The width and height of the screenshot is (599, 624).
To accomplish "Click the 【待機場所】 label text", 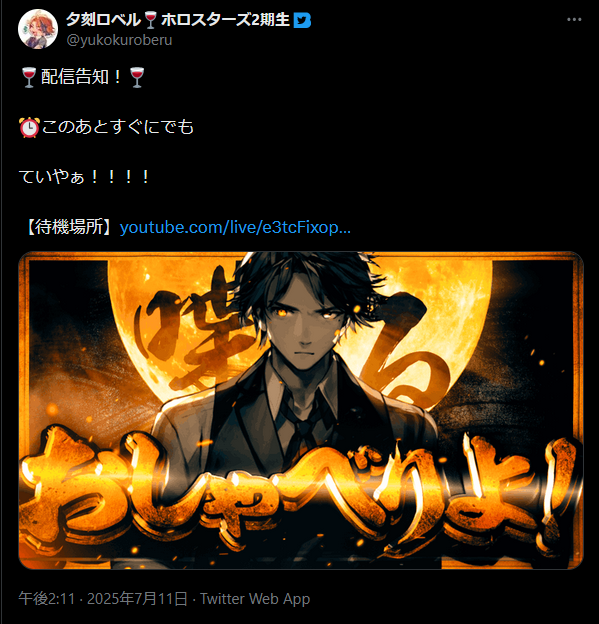I will coord(69,227).
